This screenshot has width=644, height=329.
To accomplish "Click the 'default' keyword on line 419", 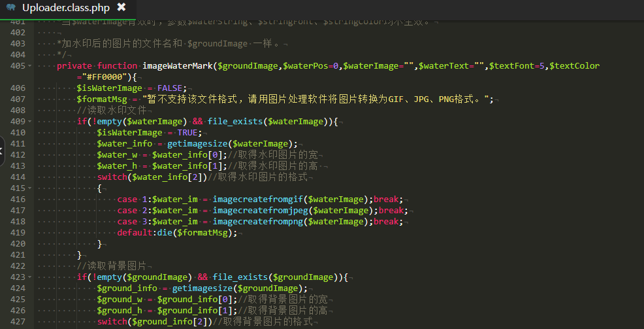I will tap(135, 232).
